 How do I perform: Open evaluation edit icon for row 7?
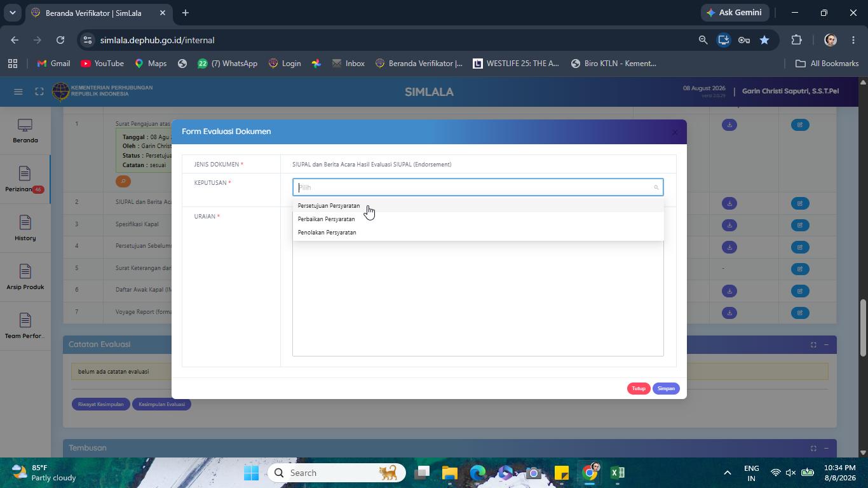coord(800,313)
